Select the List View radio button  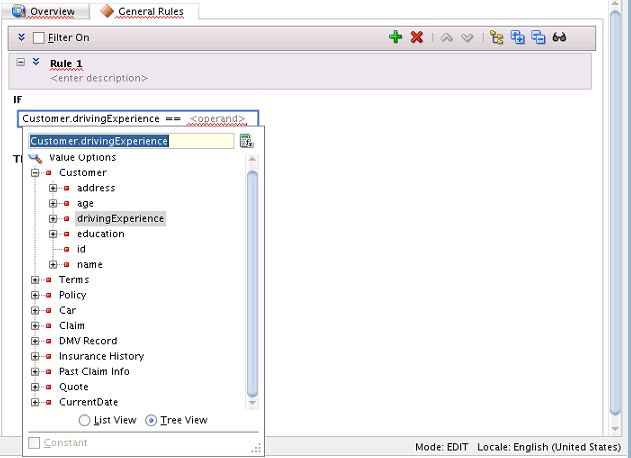pos(84,420)
